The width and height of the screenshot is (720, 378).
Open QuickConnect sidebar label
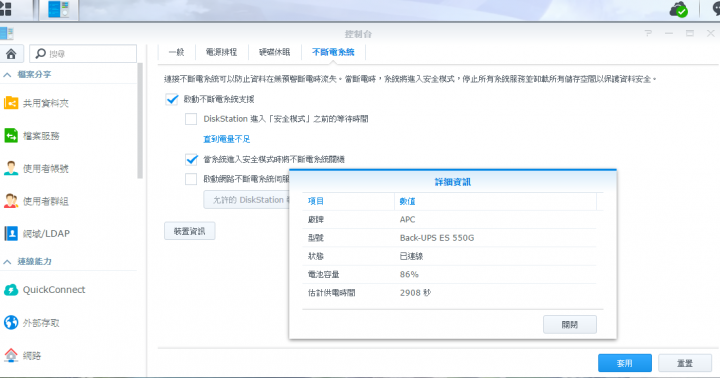54,290
